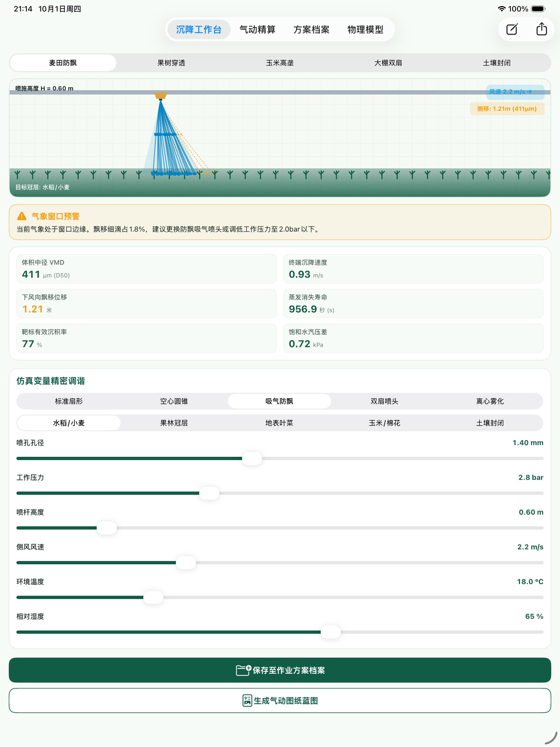Choose 地表叶菜 canopy target
560x747 pixels.
pyautogui.click(x=279, y=423)
